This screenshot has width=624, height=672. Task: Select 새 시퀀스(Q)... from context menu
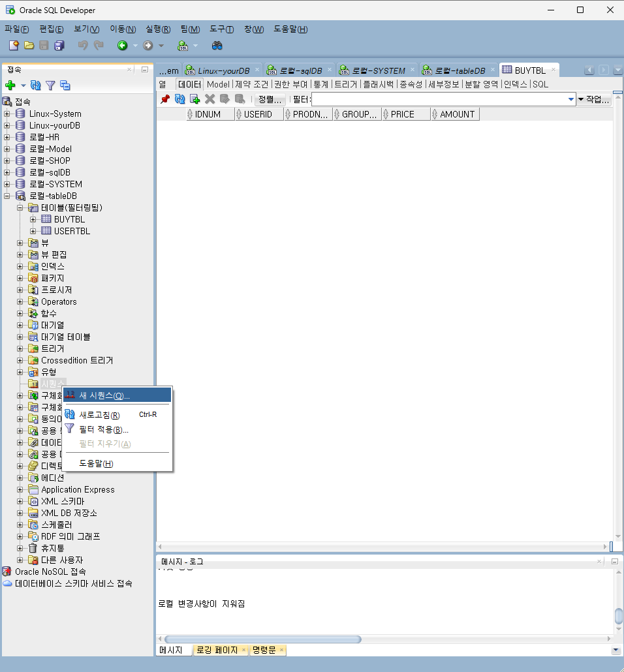[117, 395]
